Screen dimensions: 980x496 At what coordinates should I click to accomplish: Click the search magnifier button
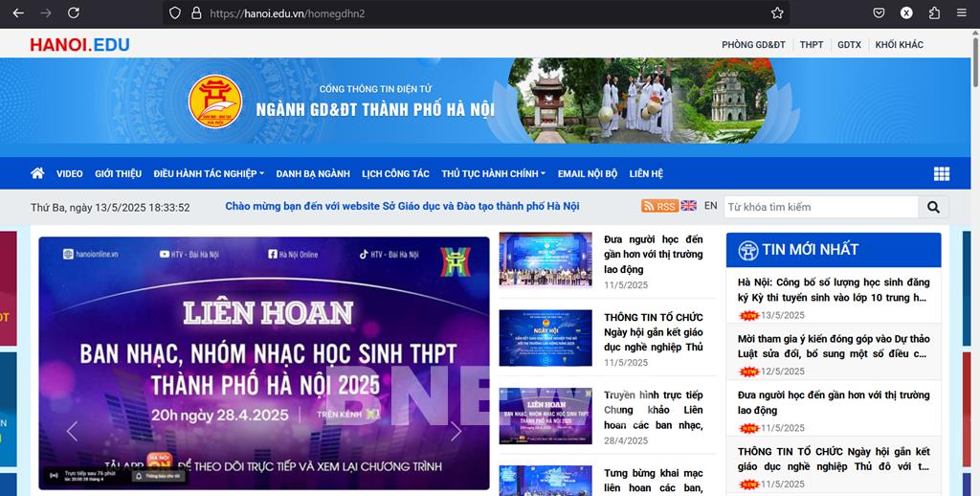click(933, 207)
